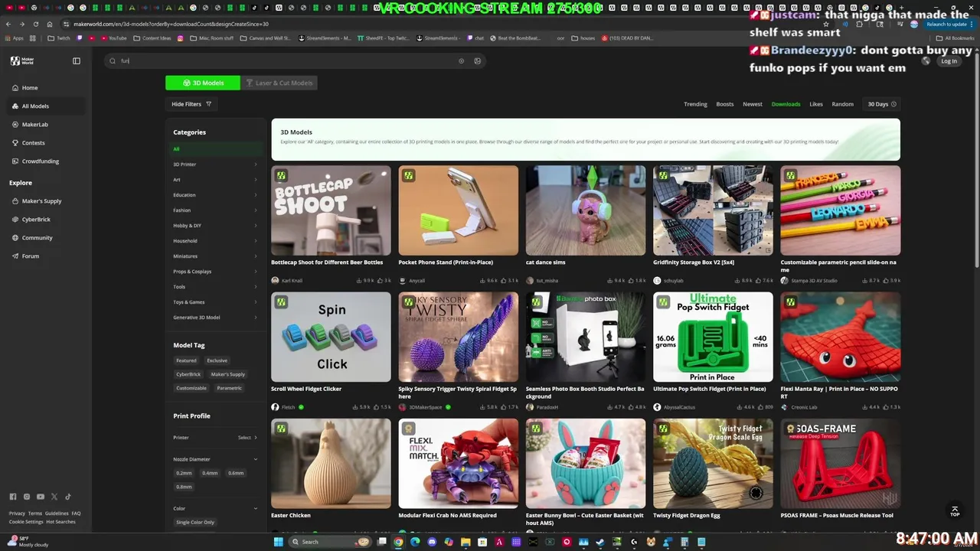Expand the Miniatures category
Screen dimensions: 980x551
215,256
